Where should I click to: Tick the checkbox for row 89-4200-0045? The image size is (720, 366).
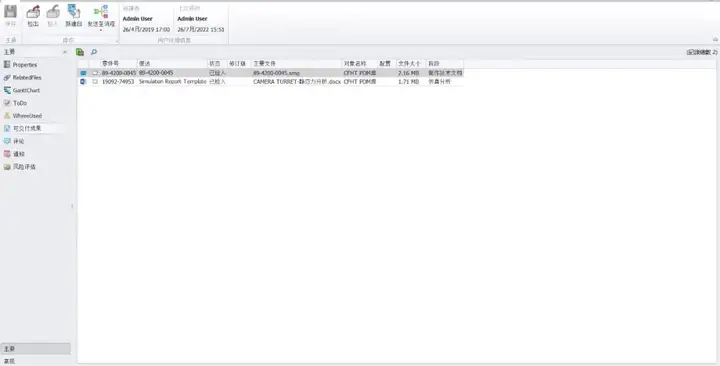(95, 73)
